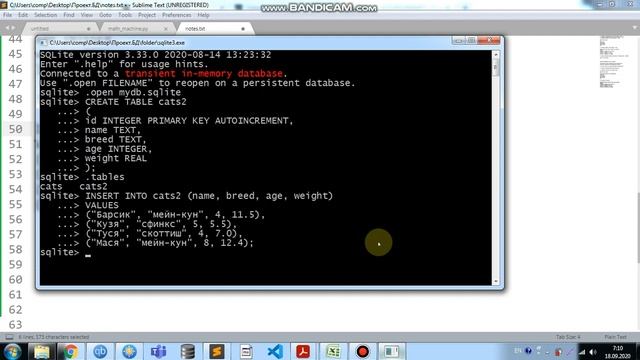Open Adobe Acrobat Reader from the taskbar
640x360 pixels.
[303, 351]
